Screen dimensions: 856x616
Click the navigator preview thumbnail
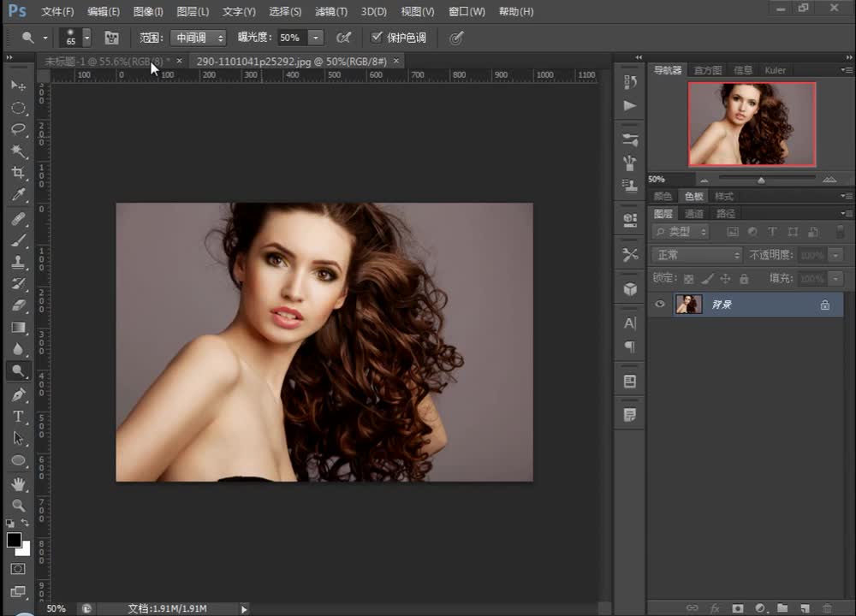point(752,124)
